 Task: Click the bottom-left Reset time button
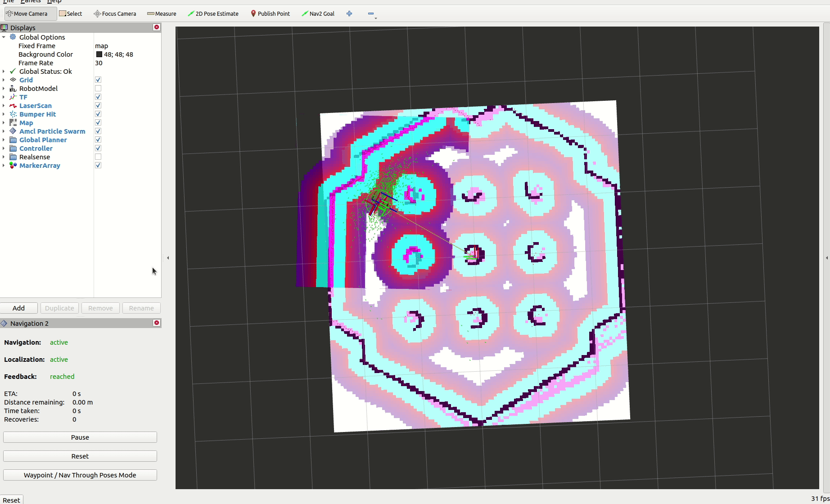(11, 499)
